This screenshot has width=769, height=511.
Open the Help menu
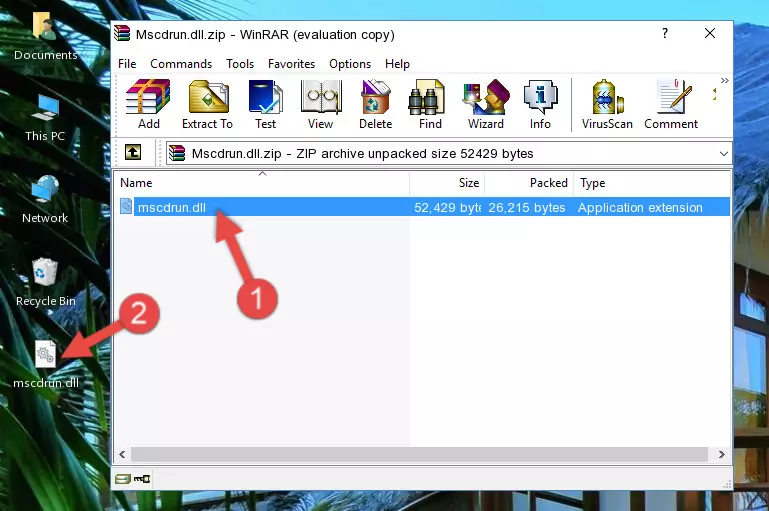397,64
